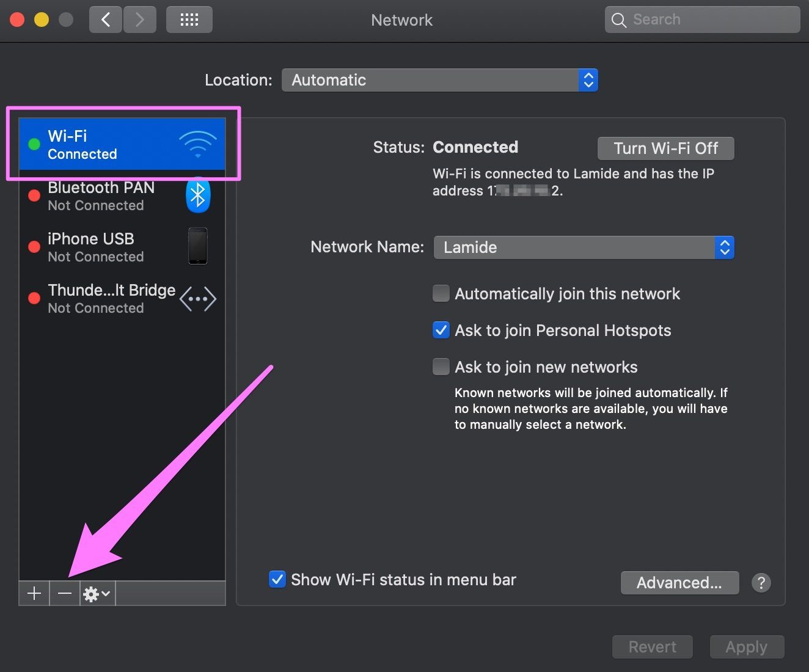
Task: Click the Bluetooth icon
Action: pos(198,195)
